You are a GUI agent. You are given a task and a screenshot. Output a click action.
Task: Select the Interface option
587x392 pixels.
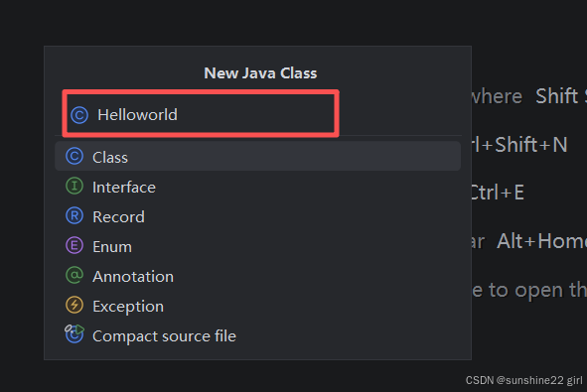257,187
